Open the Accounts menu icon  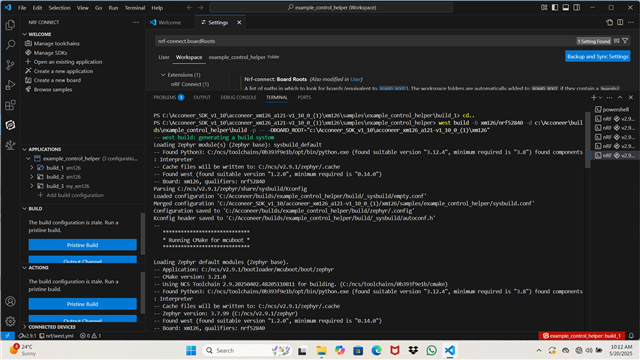(x=10, y=301)
